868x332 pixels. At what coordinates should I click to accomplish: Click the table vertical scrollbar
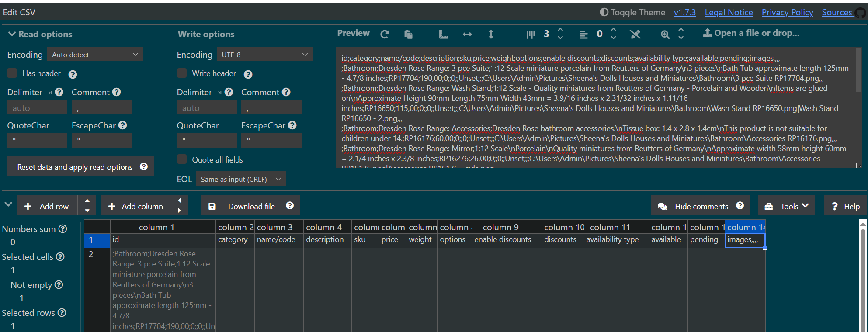click(863, 280)
